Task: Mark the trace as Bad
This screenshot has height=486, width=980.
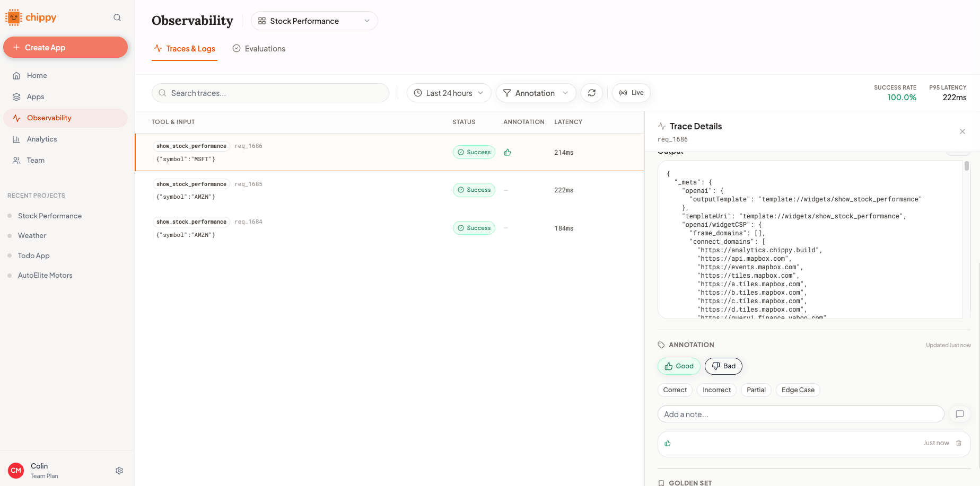Action: click(723, 366)
